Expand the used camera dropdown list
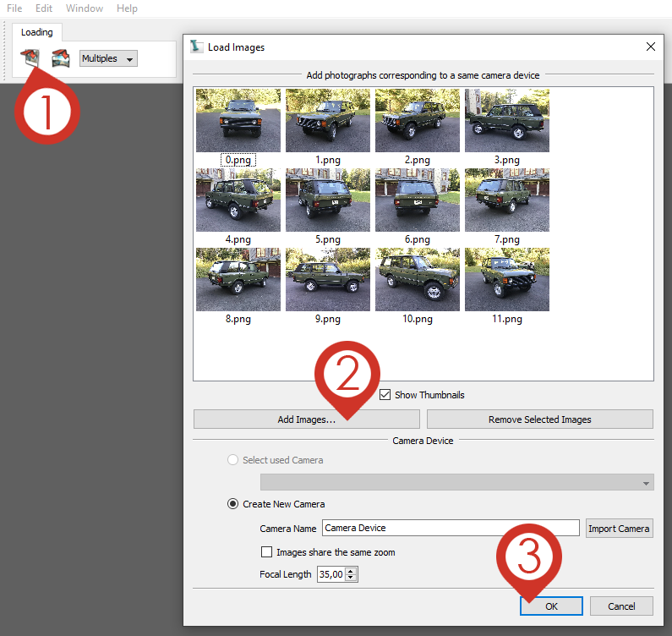This screenshot has height=636, width=672. coord(456,482)
